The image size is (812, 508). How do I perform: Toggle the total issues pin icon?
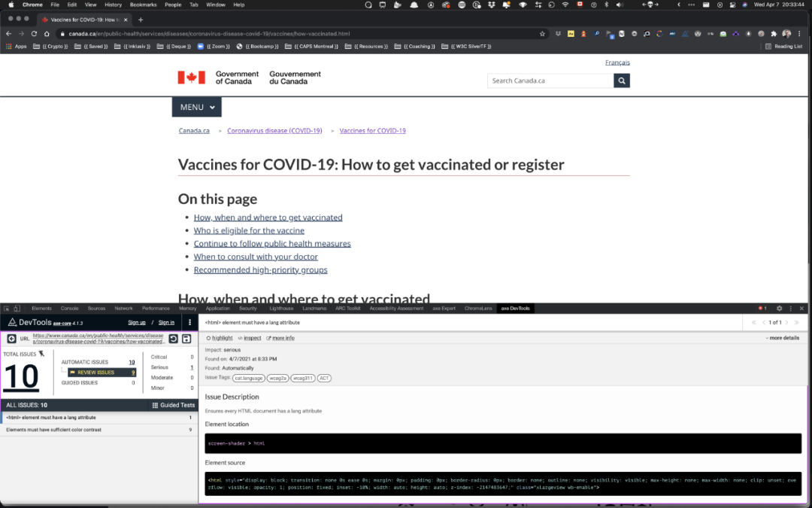pos(41,354)
